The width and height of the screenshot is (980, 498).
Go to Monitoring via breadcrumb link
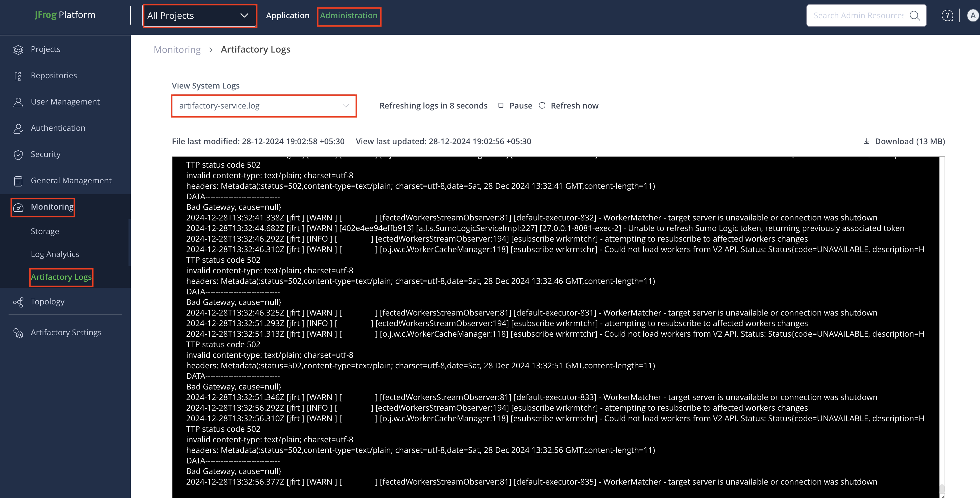click(x=177, y=50)
